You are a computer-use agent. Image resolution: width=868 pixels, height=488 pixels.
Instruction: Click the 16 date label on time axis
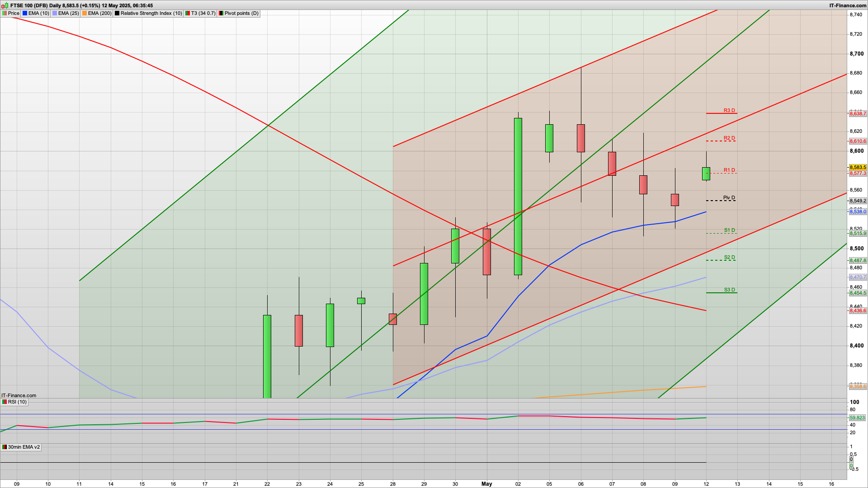pos(831,483)
